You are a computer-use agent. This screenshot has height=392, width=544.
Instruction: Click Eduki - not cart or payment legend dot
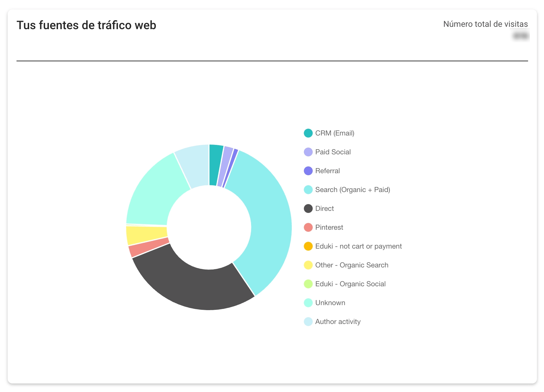pyautogui.click(x=308, y=246)
